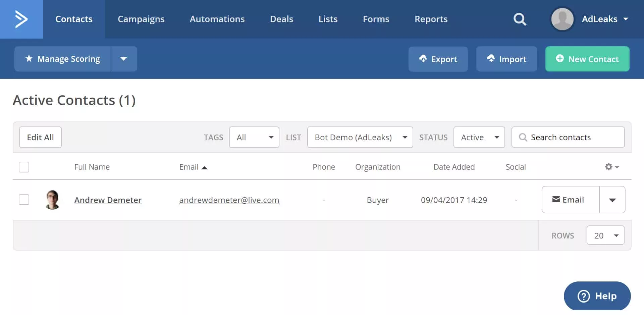The height and width of the screenshot is (315, 644).
Task: Open the Contacts tab
Action: click(x=74, y=19)
